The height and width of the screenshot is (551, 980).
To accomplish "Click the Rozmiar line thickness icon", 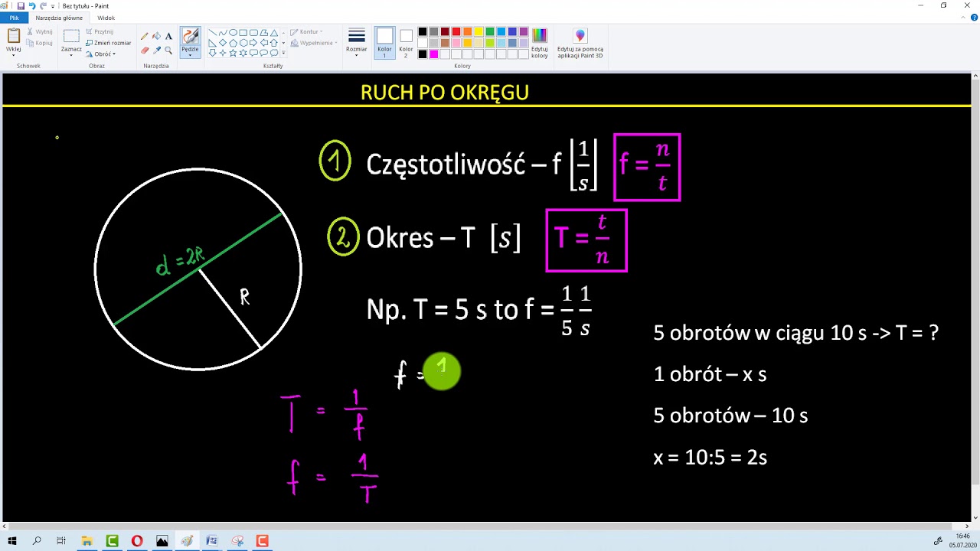I will point(356,36).
